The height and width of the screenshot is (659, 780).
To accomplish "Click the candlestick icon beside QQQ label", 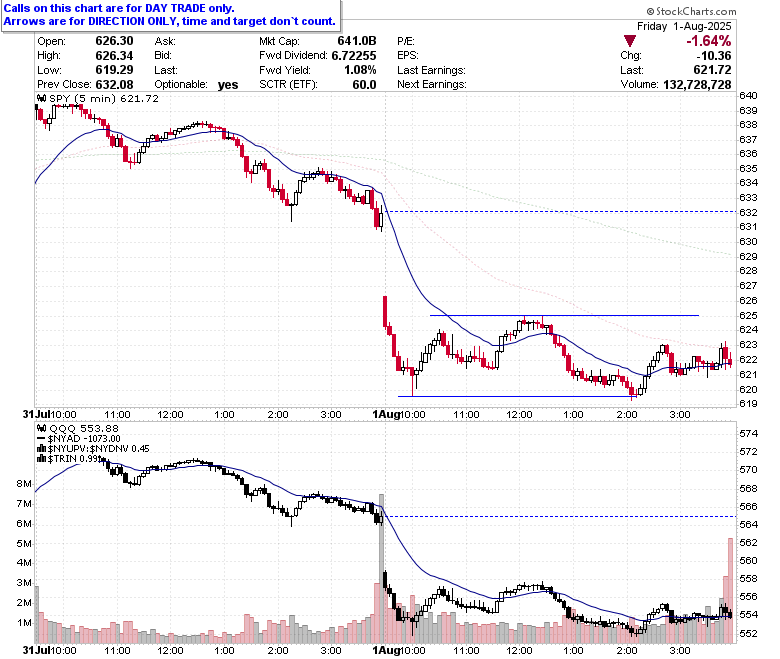I will coord(42,428).
